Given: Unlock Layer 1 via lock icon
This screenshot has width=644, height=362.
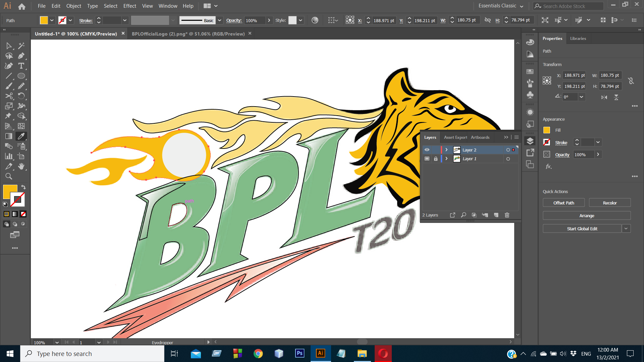Looking at the screenshot, I should [x=436, y=159].
